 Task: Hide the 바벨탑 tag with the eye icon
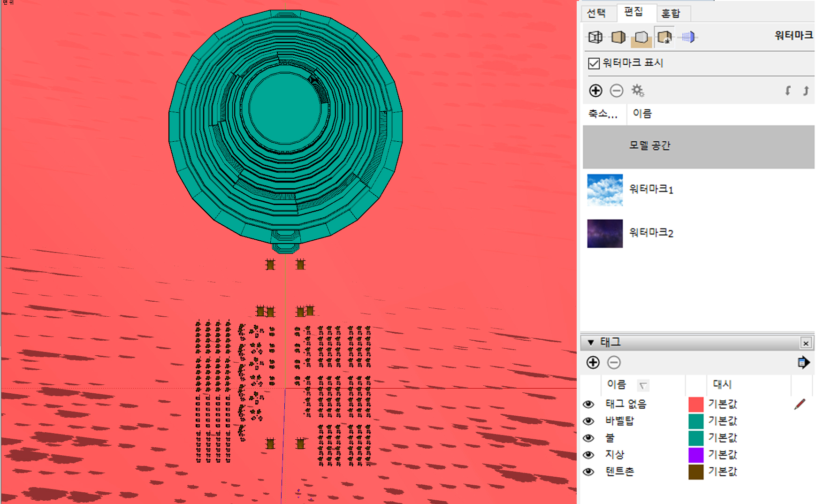[x=588, y=421]
